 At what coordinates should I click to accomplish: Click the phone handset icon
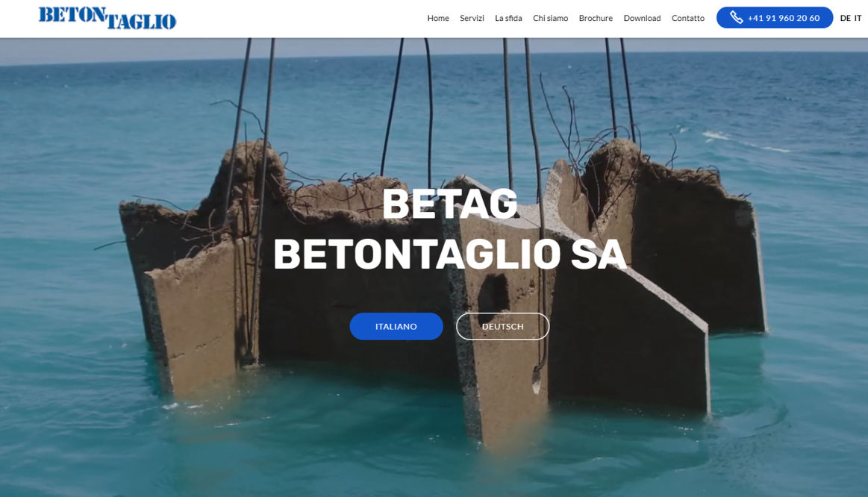click(736, 18)
